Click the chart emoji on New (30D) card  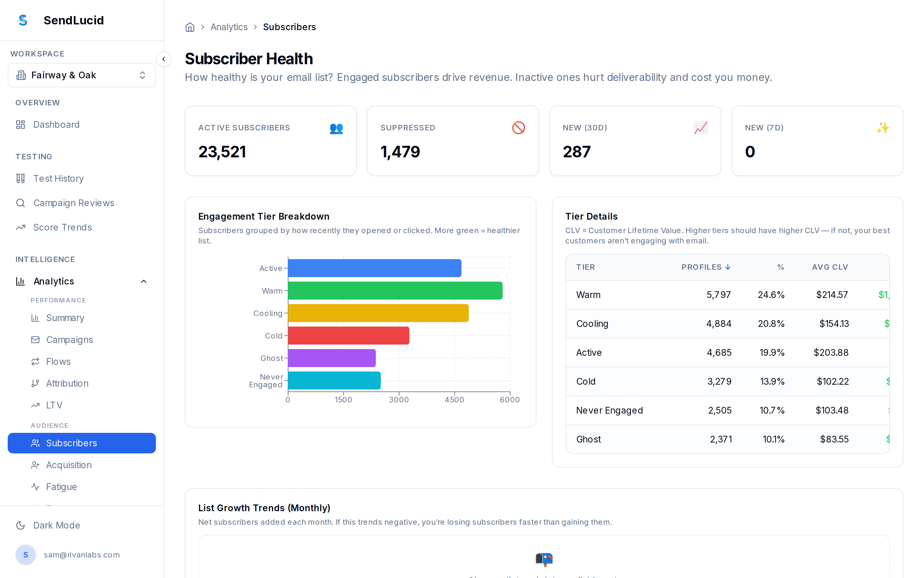coord(701,128)
